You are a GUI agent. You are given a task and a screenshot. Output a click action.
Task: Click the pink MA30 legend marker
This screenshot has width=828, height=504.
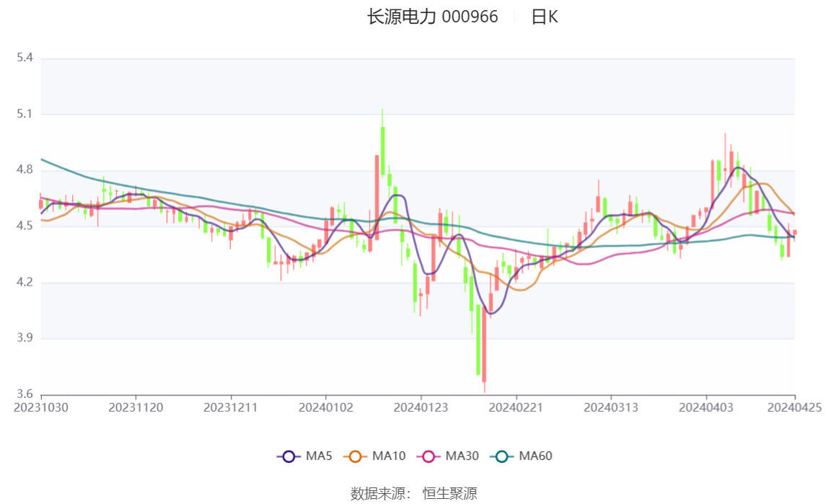point(428,456)
